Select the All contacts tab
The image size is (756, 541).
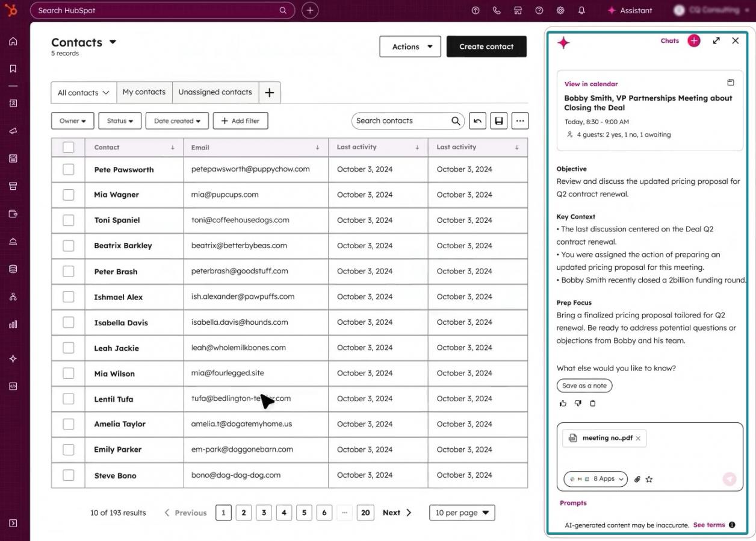coord(84,93)
